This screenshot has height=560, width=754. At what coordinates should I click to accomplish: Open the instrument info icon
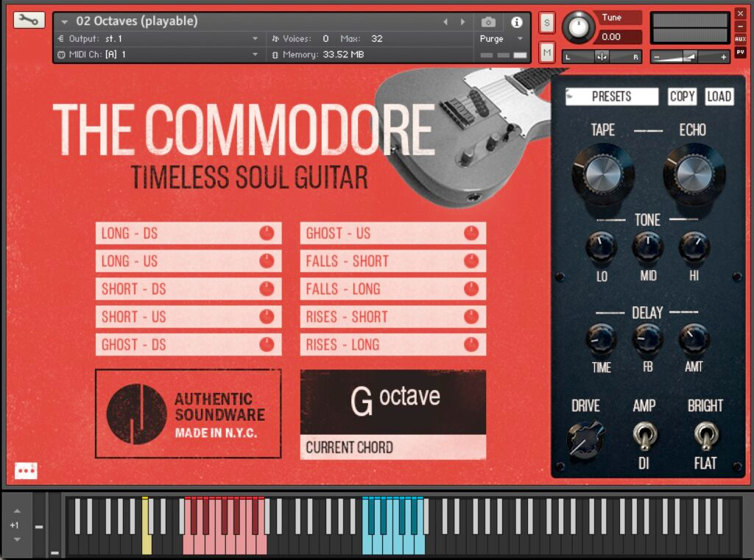coord(516,22)
